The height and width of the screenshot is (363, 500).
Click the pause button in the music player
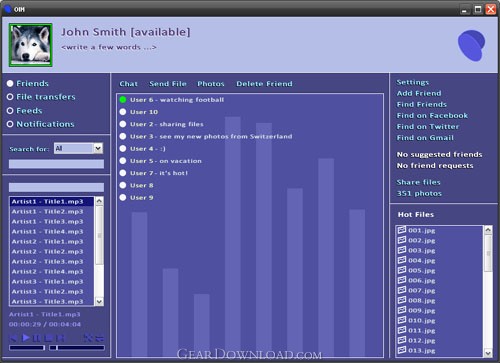(x=36, y=338)
